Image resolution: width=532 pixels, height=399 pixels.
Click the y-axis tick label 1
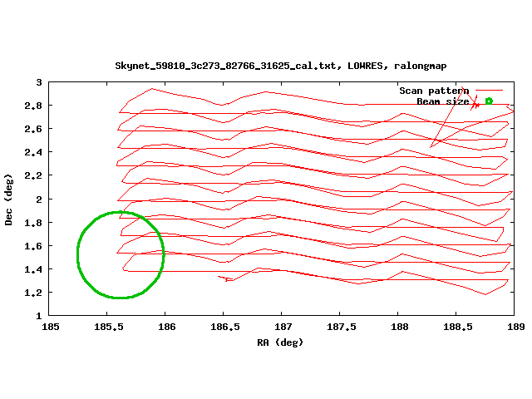tap(39, 316)
